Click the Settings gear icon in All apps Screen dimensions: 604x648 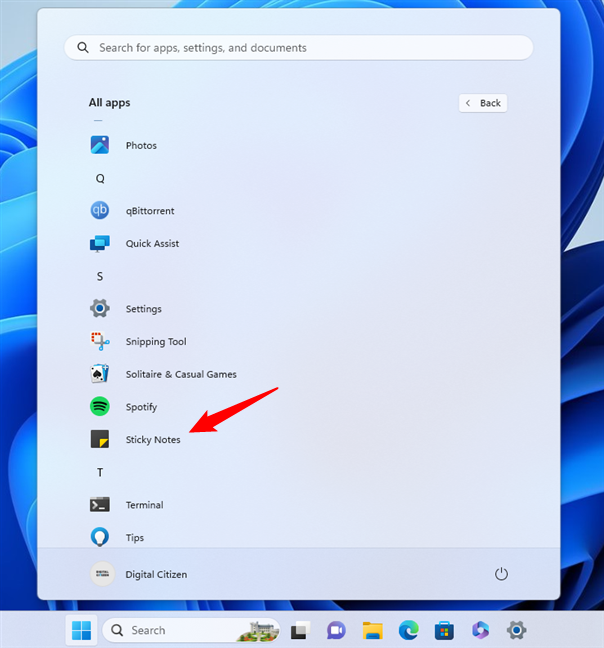(100, 308)
